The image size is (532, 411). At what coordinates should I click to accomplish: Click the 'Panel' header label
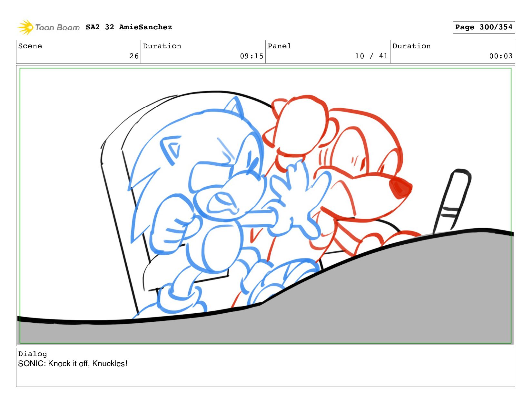pyautogui.click(x=279, y=46)
